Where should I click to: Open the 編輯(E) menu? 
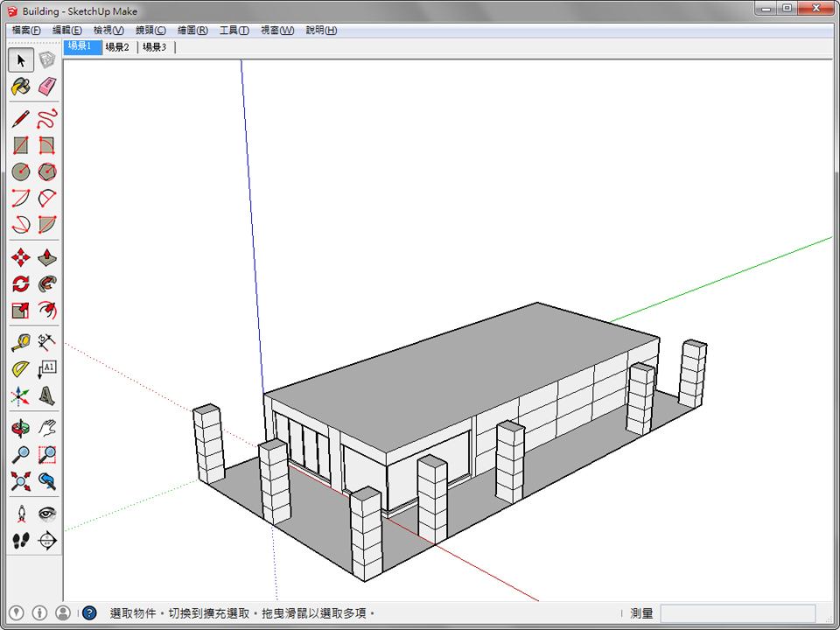click(x=67, y=31)
